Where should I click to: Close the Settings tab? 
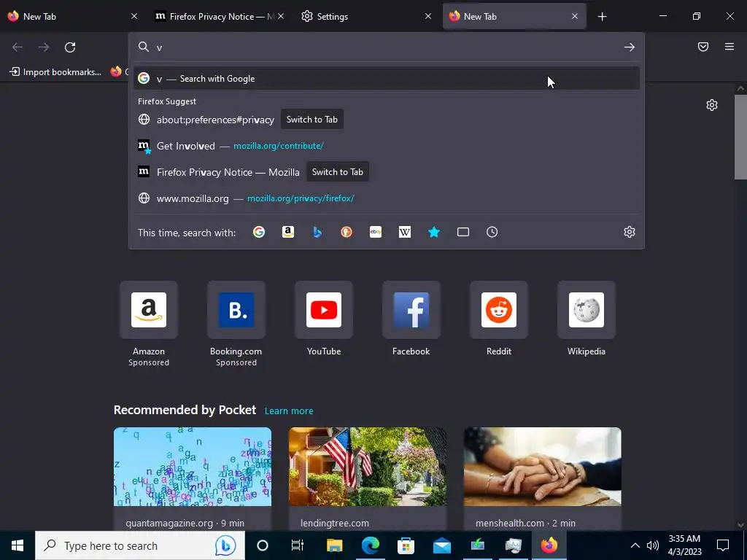[427, 17]
